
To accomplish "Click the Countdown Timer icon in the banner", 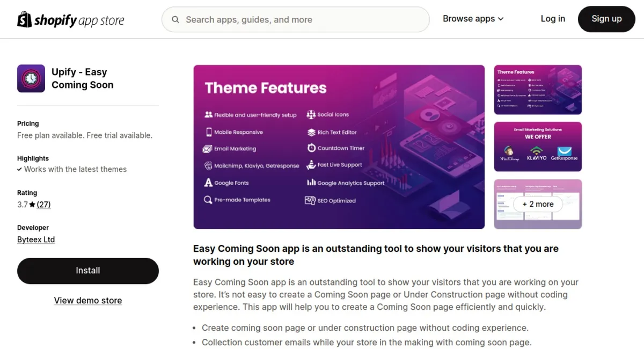I will (311, 148).
